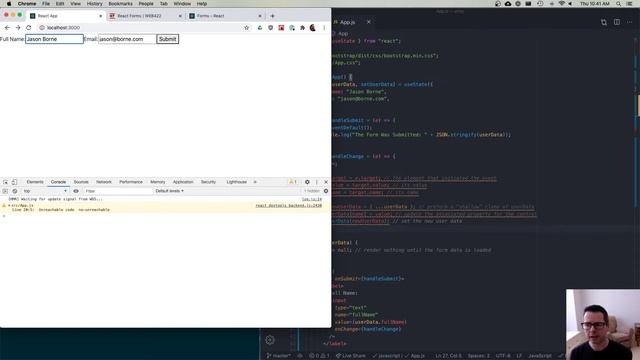This screenshot has width=640, height=360.
Task: Open the DevTools Security tab
Action: tap(208, 182)
